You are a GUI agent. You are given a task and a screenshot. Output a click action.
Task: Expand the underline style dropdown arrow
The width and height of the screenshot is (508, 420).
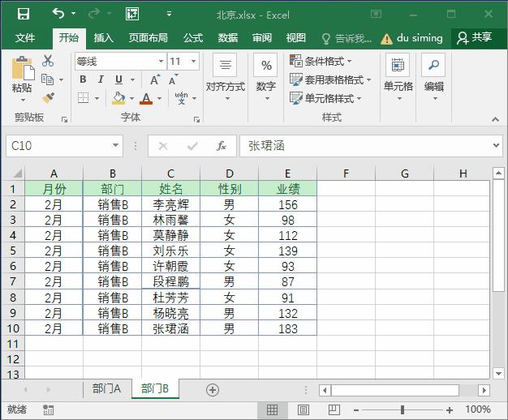[x=132, y=79]
